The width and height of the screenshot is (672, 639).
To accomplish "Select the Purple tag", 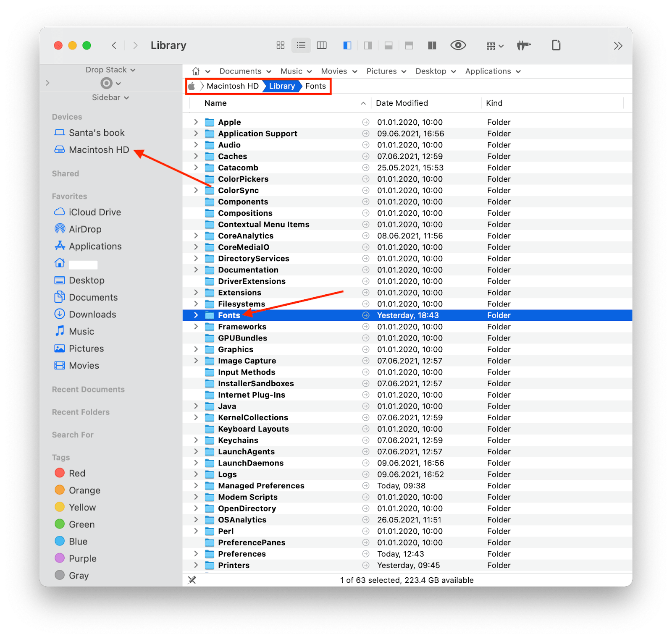I will 76,558.
